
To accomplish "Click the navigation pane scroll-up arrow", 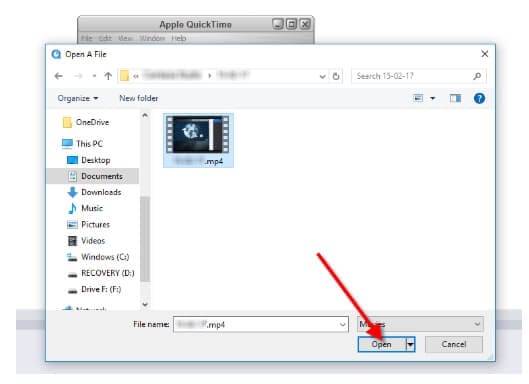I will 145,116.
